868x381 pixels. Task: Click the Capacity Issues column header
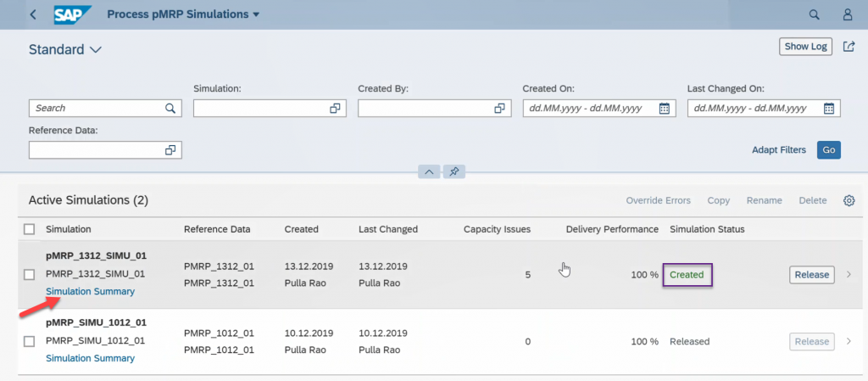[x=497, y=229]
